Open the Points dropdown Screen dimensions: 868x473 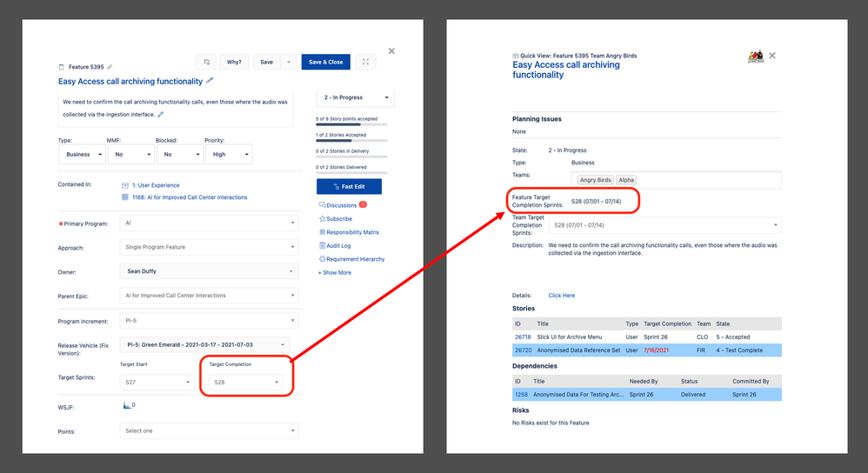(x=210, y=430)
